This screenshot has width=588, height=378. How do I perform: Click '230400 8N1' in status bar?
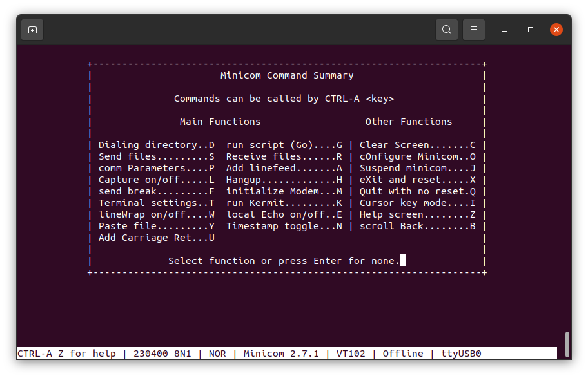click(x=162, y=354)
